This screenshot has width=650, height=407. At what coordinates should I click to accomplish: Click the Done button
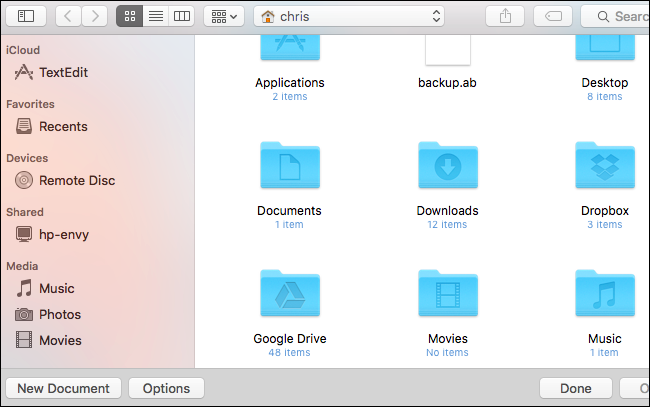pos(575,388)
